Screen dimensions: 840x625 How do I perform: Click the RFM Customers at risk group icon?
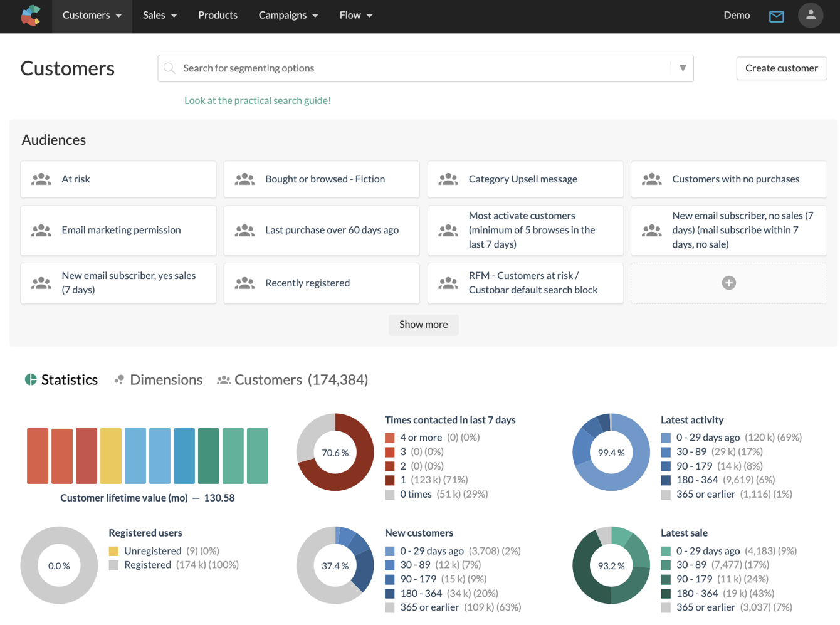tap(448, 283)
